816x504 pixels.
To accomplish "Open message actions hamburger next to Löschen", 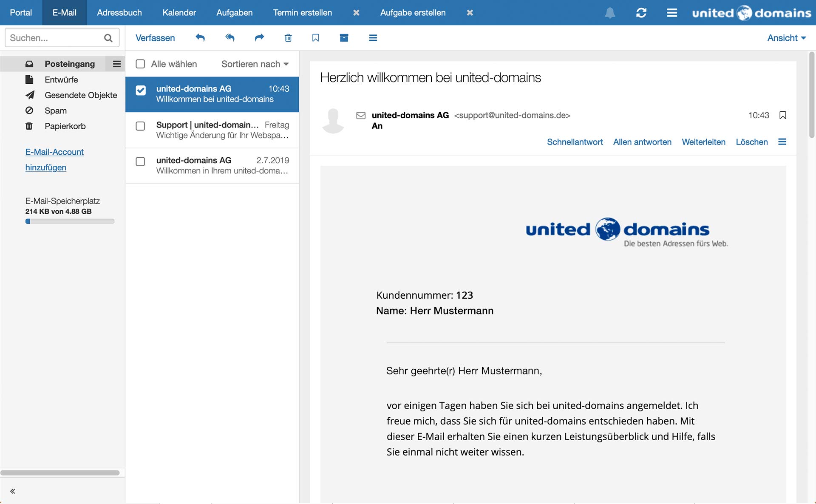I will tap(782, 142).
